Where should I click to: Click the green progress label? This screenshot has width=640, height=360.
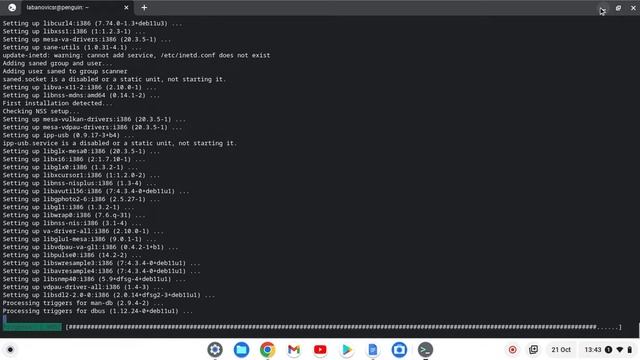[x=32, y=327]
